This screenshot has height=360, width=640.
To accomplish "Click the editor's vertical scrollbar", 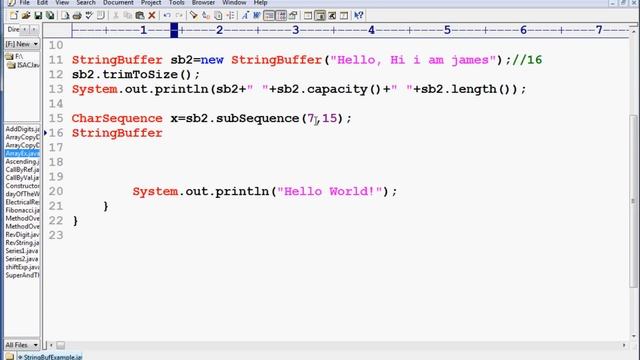I will [633, 185].
